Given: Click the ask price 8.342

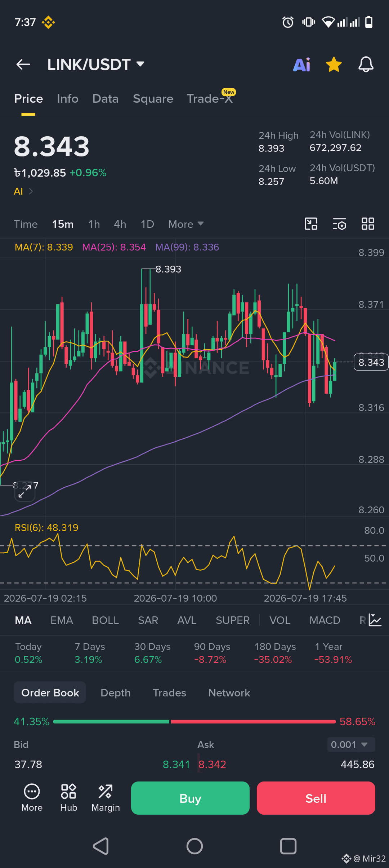Looking at the screenshot, I should 212,765.
